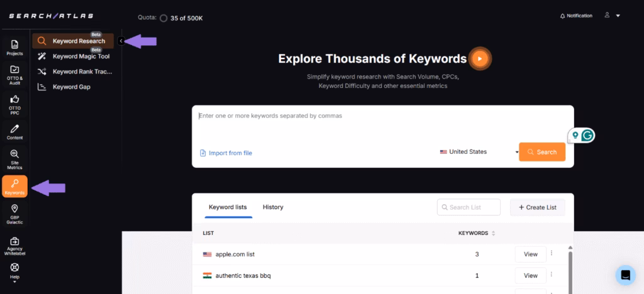Open options for apple.com list
Image resolution: width=644 pixels, height=294 pixels.
[x=552, y=253]
